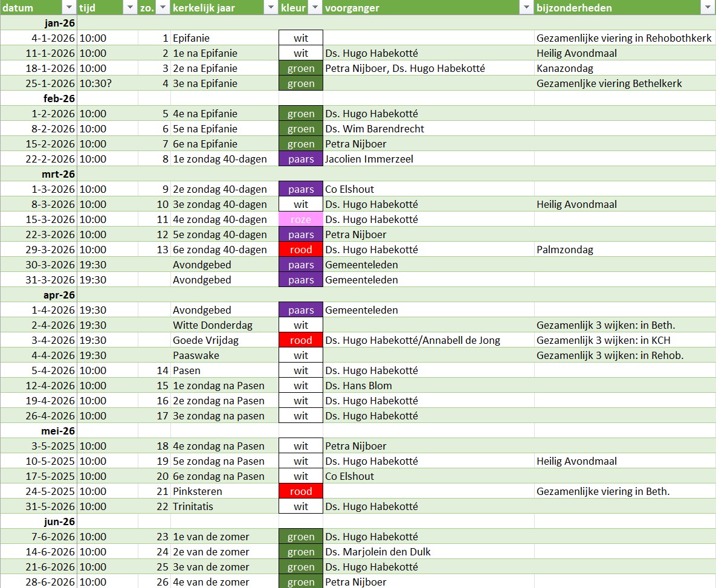Screen dimensions: 716x588
Task: Select the paars cell for Jacolien Immerzeel
Action: coord(301,159)
